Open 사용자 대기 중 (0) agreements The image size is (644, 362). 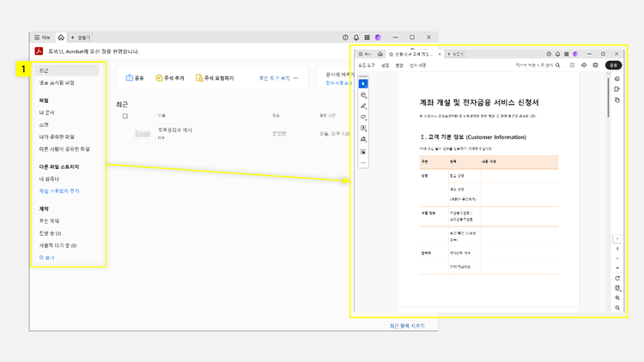pyautogui.click(x=58, y=245)
